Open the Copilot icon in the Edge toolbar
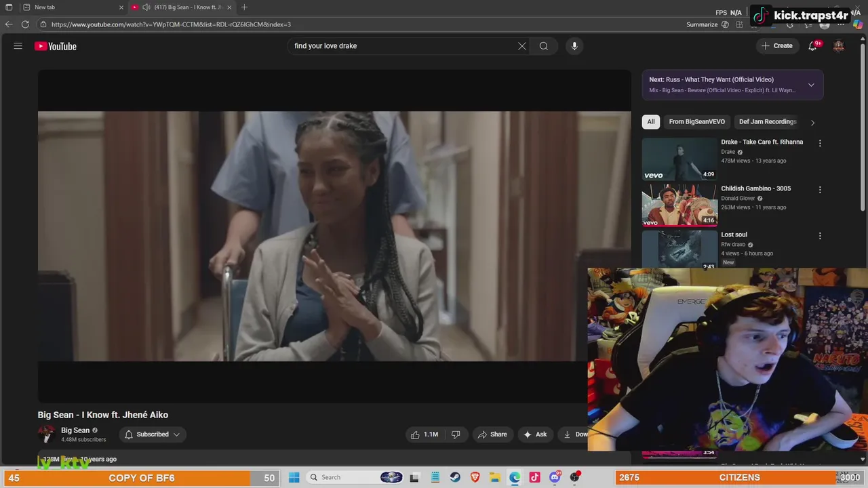This screenshot has width=868, height=488. pos(858,24)
